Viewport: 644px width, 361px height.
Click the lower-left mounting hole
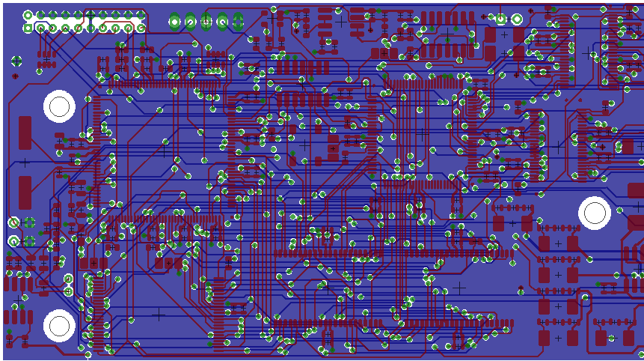click(x=58, y=325)
